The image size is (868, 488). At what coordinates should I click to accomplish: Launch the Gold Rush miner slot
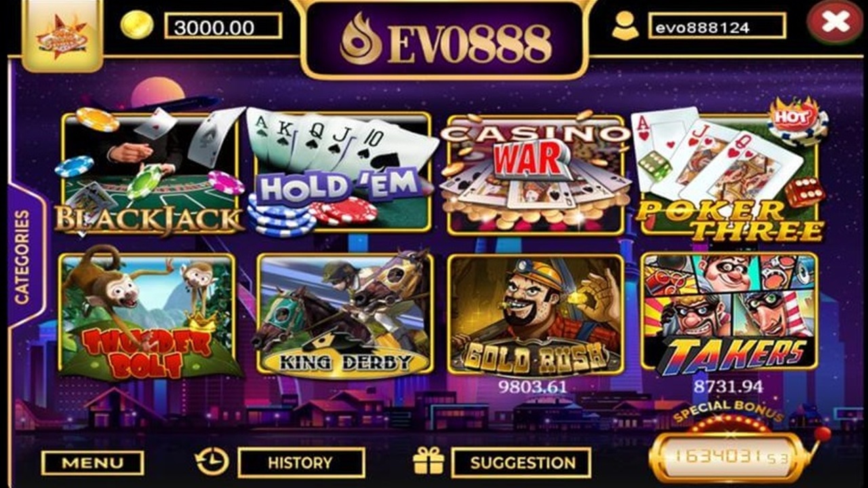click(536, 314)
